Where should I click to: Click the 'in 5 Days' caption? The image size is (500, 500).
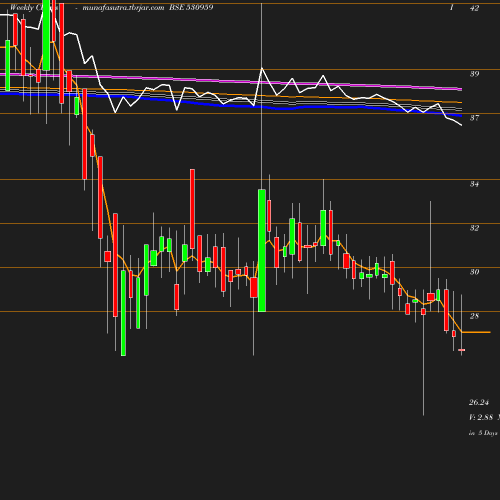pyautogui.click(x=483, y=433)
